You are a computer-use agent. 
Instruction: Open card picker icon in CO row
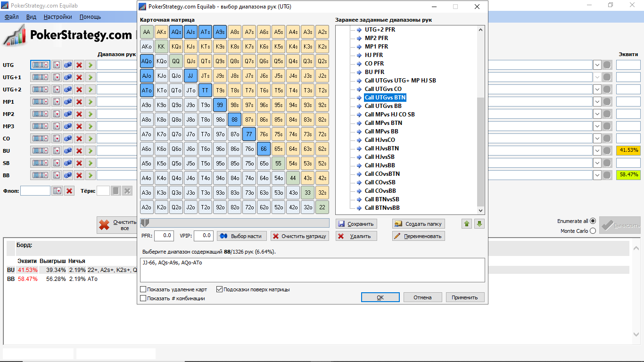tap(57, 138)
